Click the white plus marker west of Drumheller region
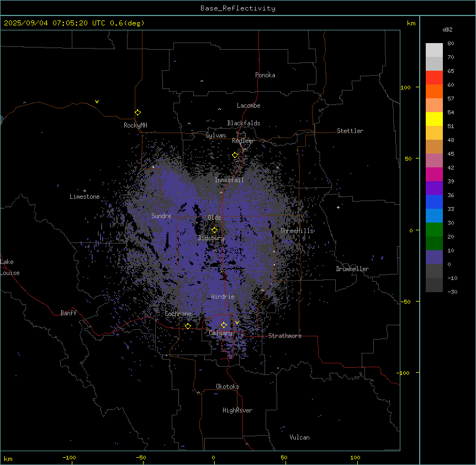This screenshot has height=465, width=476. click(338, 207)
